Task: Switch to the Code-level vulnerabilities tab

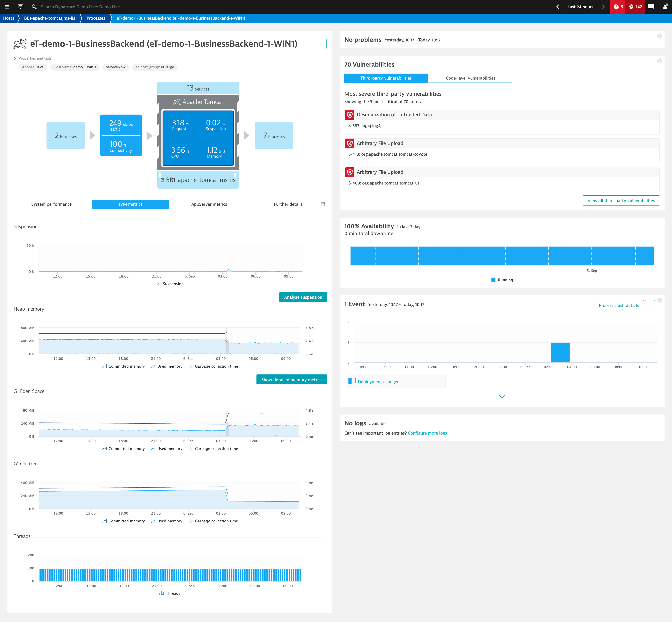Action: point(470,78)
